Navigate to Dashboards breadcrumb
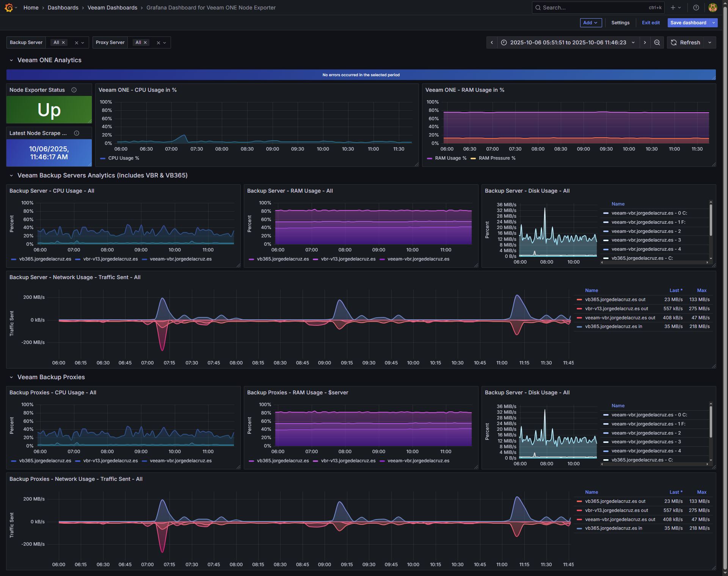This screenshot has width=728, height=576. (x=63, y=8)
